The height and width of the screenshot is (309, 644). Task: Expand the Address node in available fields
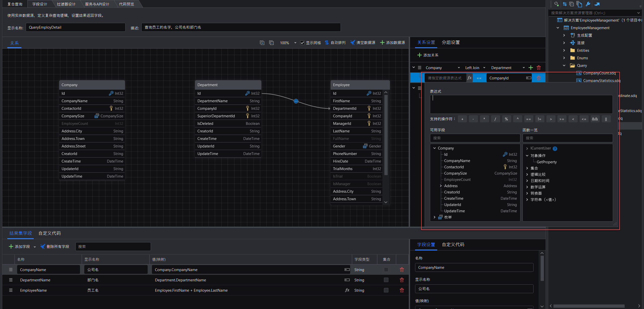point(441,186)
